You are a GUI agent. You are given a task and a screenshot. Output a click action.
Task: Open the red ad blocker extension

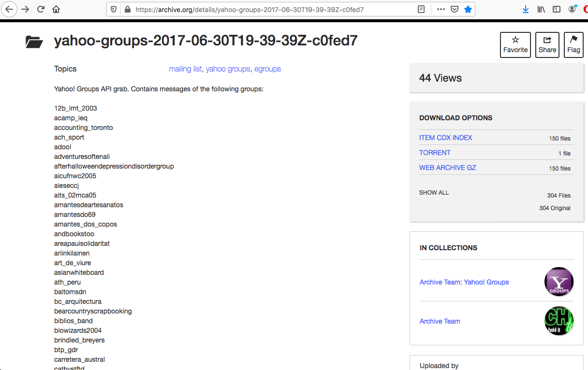pos(586,9)
